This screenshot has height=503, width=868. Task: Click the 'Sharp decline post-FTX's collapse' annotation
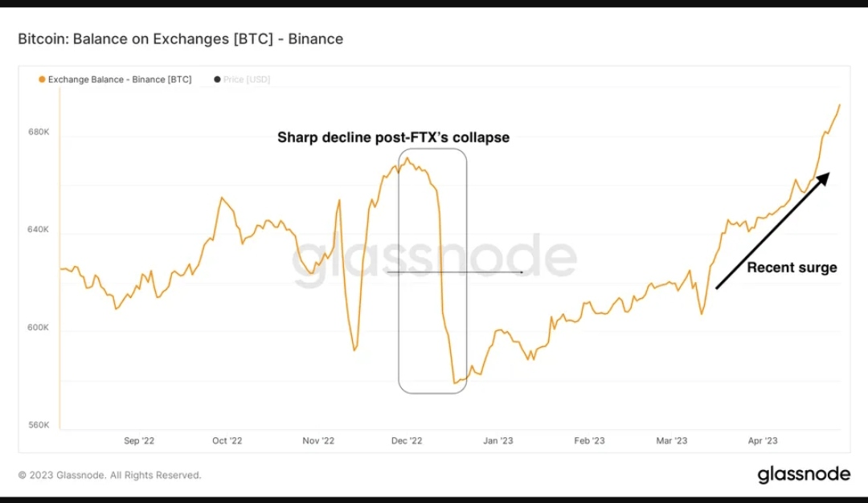[x=393, y=137]
